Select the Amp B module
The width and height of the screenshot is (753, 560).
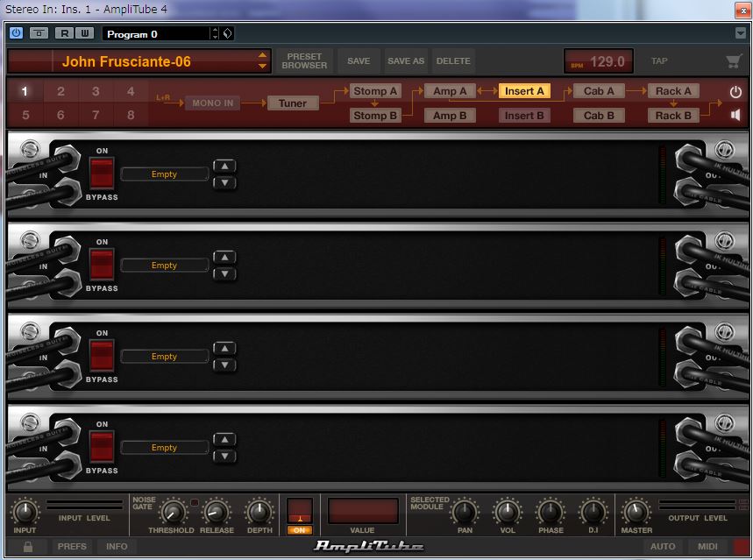[449, 115]
